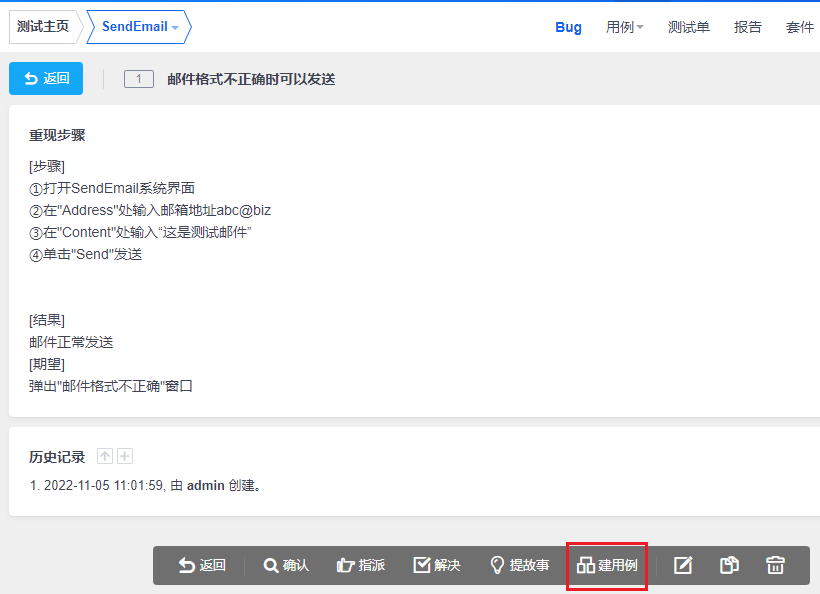Click the [结果] label

(x=47, y=321)
